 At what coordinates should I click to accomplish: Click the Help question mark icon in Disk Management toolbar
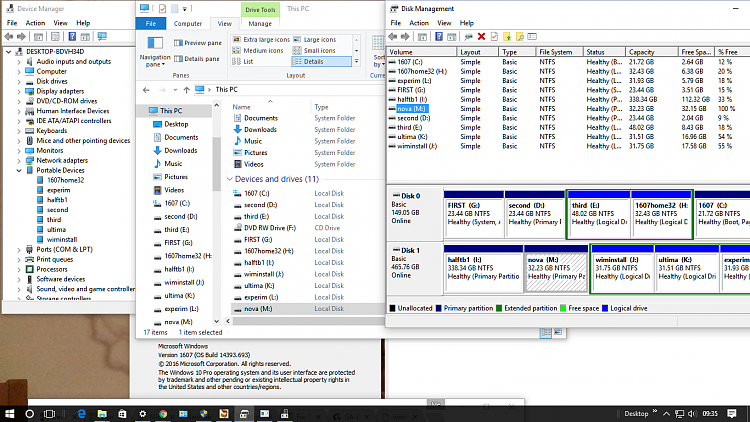pos(439,36)
